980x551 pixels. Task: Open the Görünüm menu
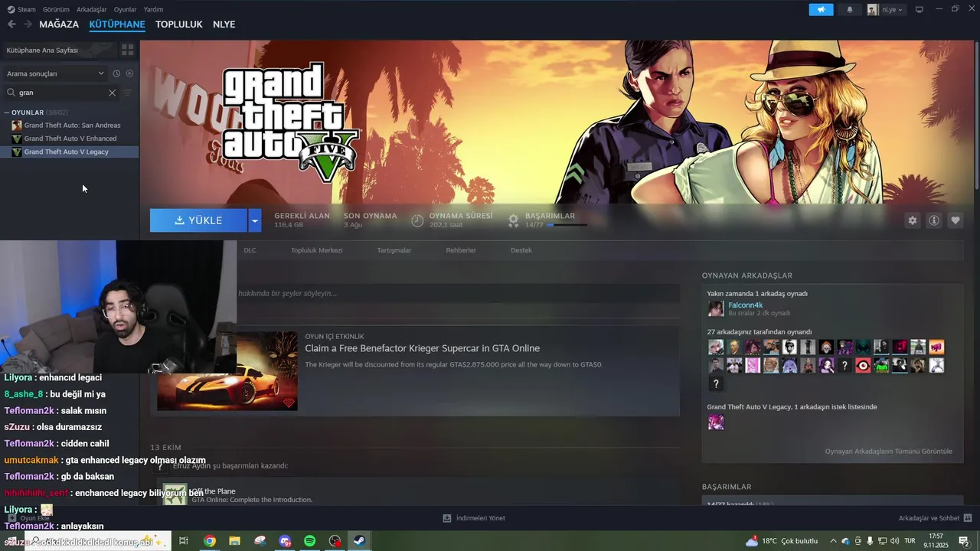pyautogui.click(x=56, y=9)
